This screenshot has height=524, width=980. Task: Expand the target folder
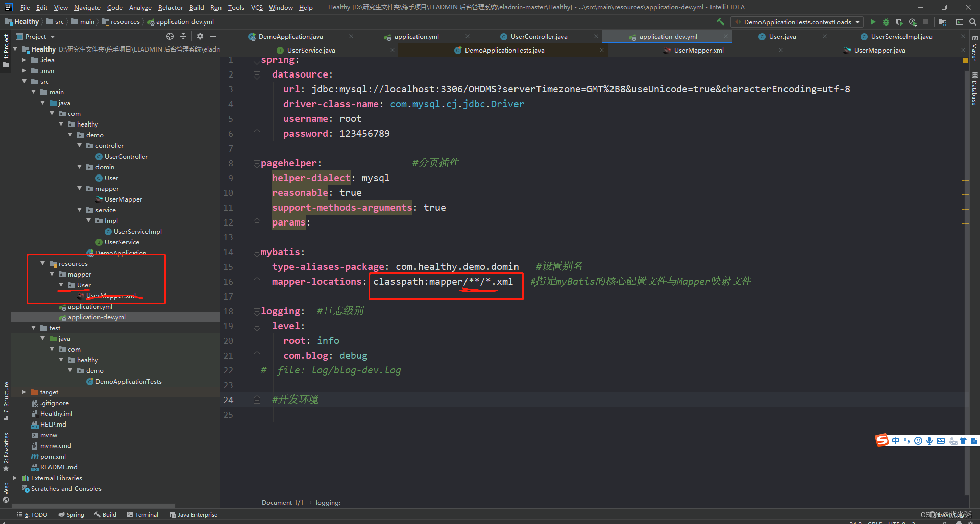coord(24,392)
